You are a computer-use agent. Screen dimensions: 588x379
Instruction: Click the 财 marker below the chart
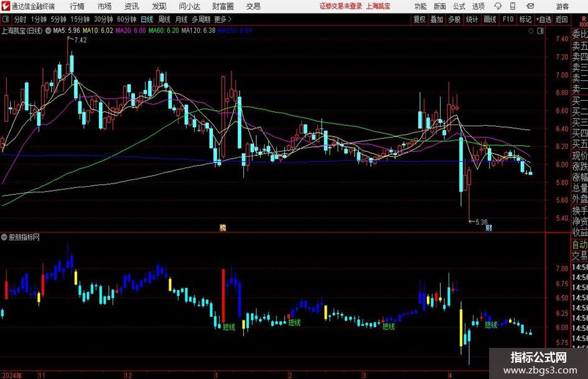point(488,228)
